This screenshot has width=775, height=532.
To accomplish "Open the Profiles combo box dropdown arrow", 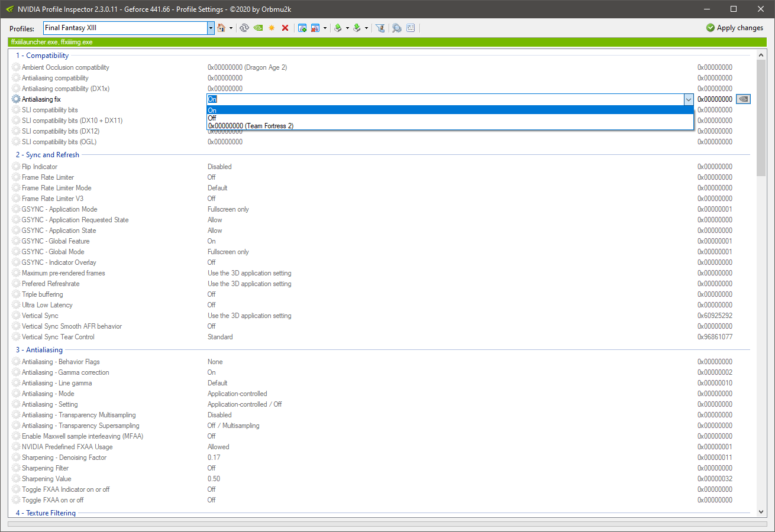I will tap(211, 28).
